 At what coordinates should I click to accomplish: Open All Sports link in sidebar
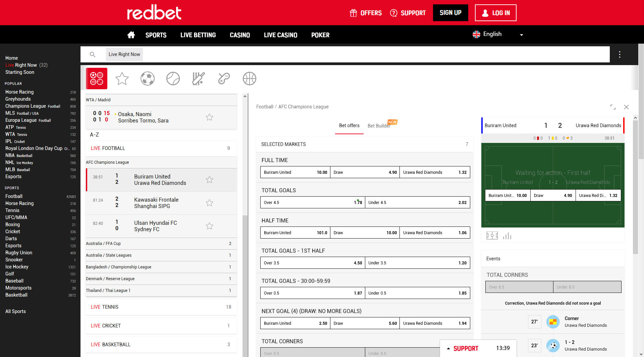click(x=15, y=311)
